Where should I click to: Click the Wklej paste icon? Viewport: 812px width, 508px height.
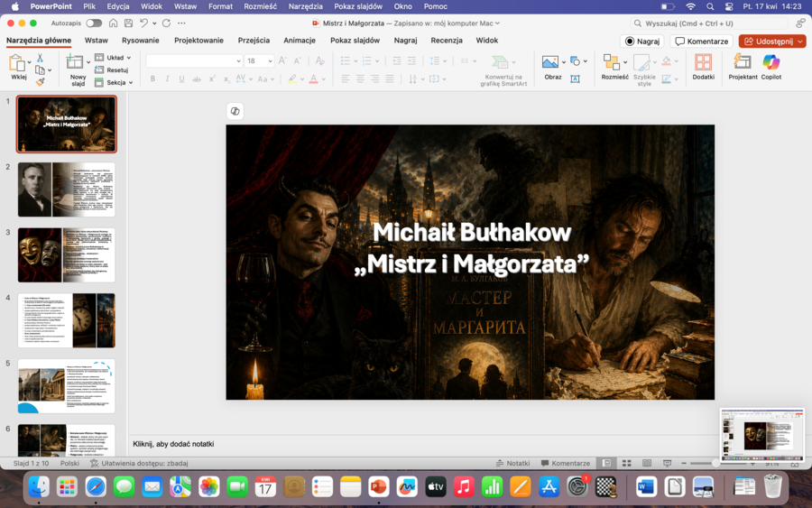[18, 63]
